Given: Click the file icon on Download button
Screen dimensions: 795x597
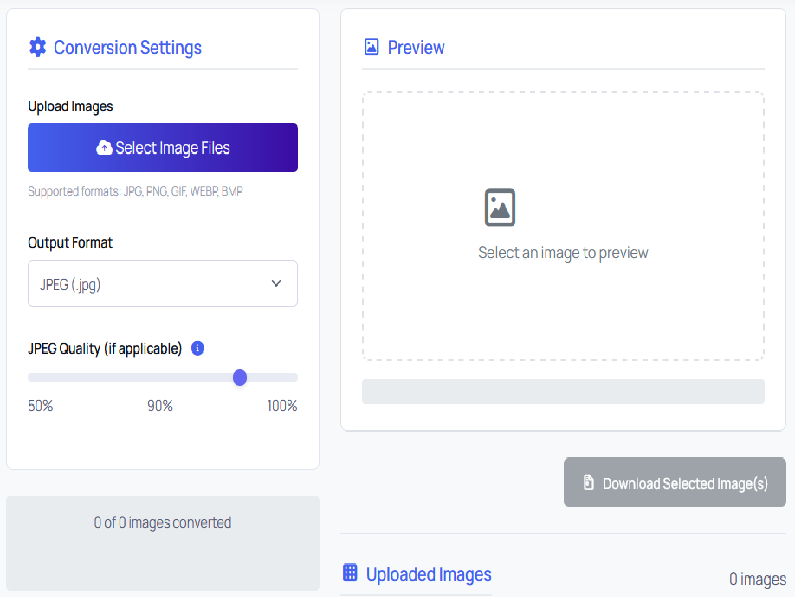Looking at the screenshot, I should tap(588, 482).
